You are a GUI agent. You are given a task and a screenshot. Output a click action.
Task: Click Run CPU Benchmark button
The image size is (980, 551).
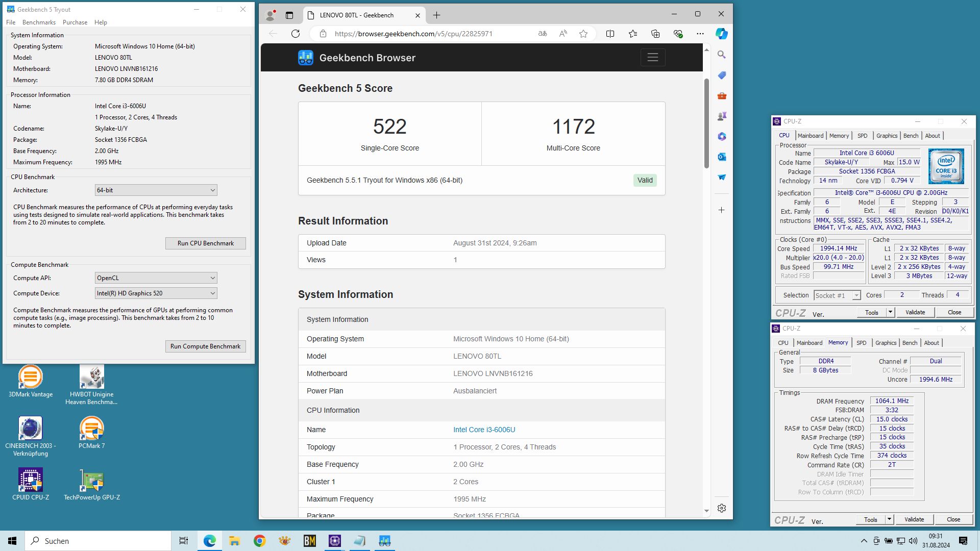205,243
